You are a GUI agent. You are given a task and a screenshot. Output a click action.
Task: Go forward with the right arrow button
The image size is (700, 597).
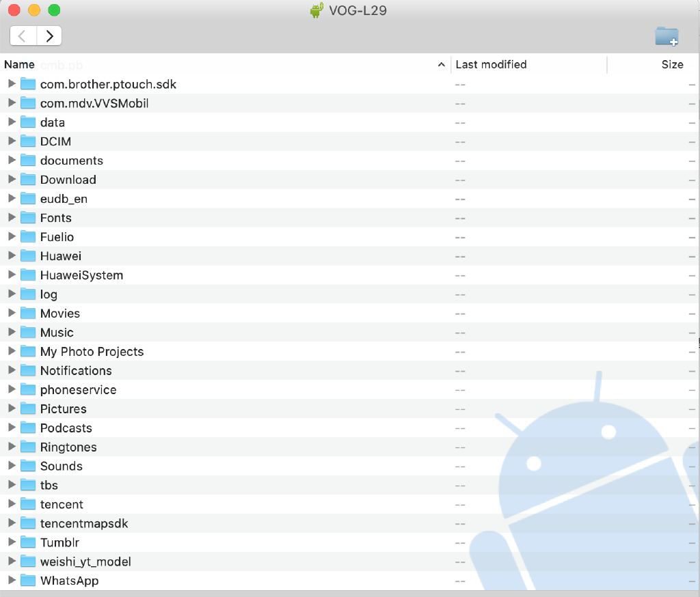(49, 36)
